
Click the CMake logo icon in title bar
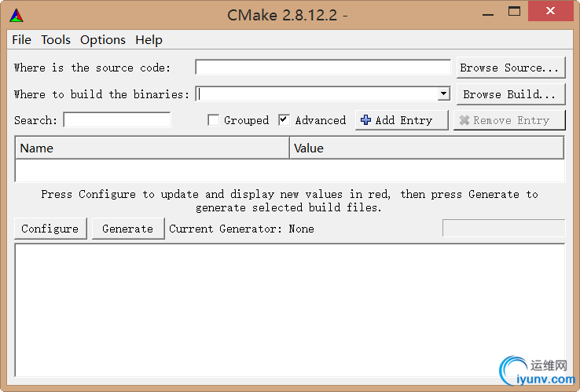(x=17, y=15)
